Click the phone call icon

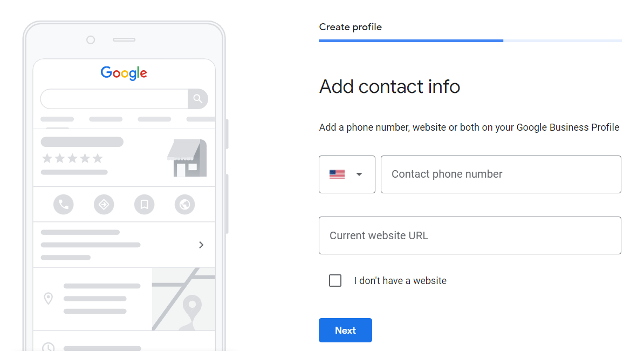tap(64, 205)
